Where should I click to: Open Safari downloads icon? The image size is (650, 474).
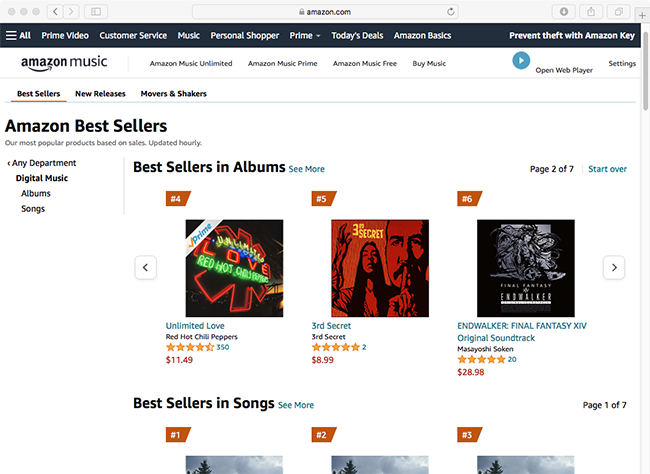pos(565,11)
